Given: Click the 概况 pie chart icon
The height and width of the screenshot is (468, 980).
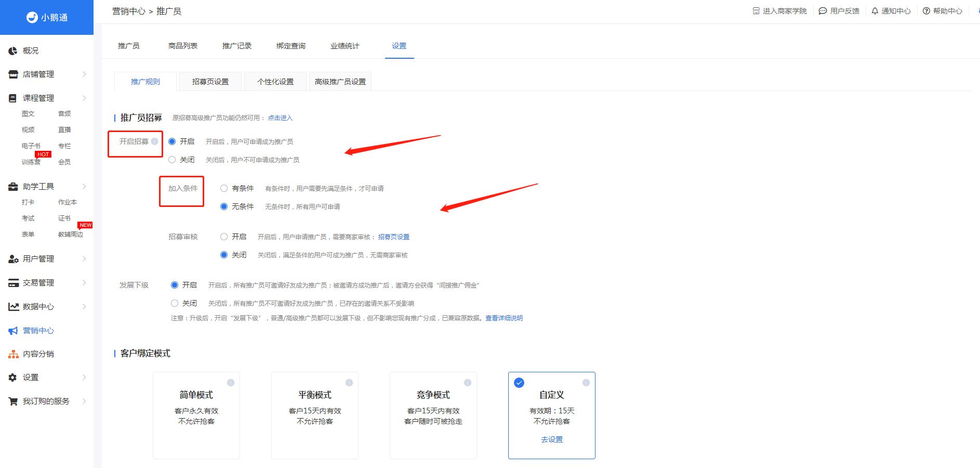Looking at the screenshot, I should click(13, 51).
